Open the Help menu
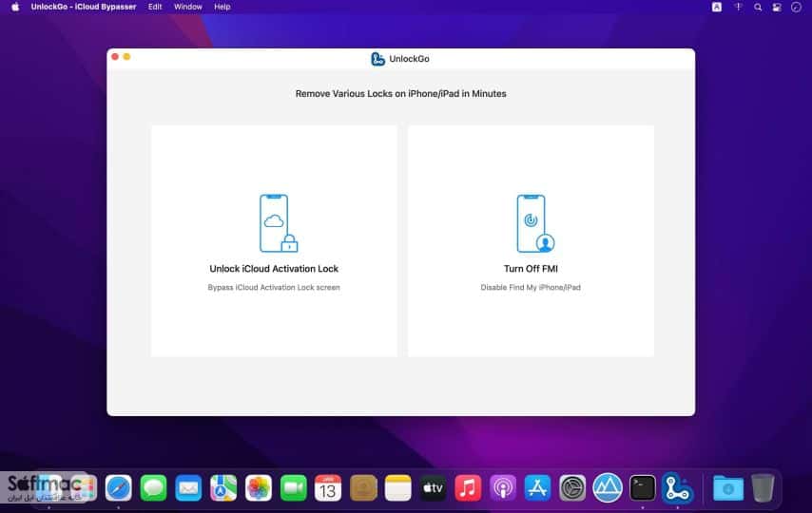This screenshot has width=812, height=513. (x=222, y=7)
